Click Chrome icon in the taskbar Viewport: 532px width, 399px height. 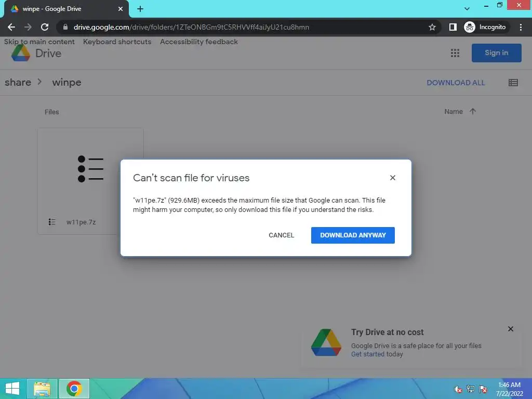(x=74, y=389)
